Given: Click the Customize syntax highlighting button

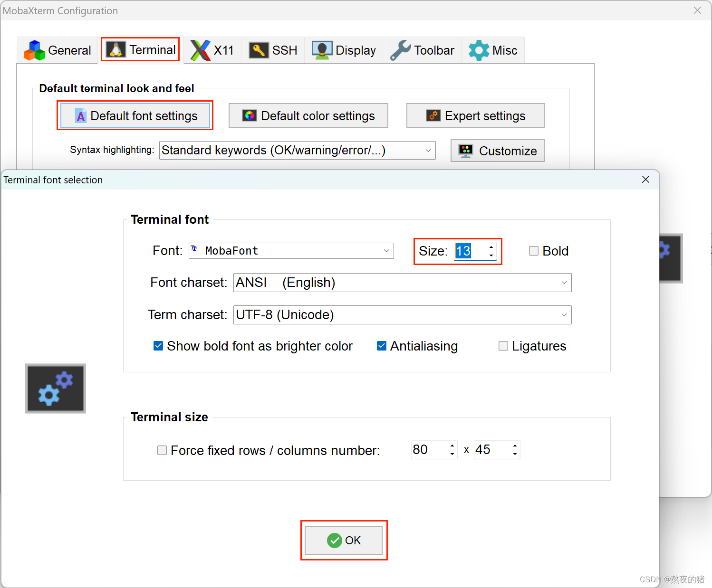Looking at the screenshot, I should [498, 151].
